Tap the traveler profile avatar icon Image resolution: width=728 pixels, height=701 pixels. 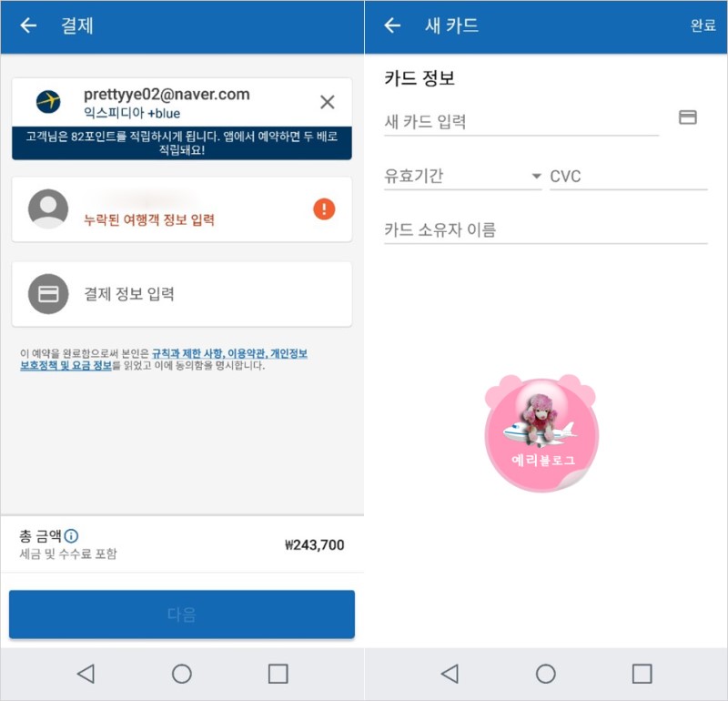[x=48, y=208]
